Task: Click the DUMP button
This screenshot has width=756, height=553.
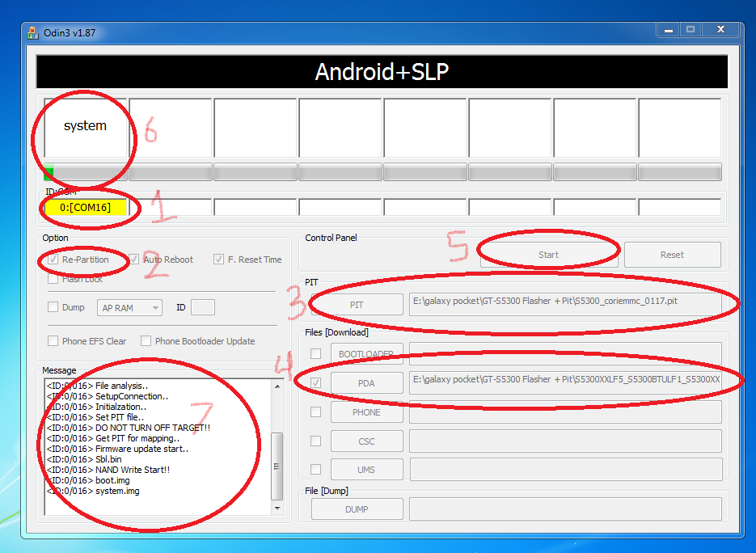Action: (x=357, y=509)
